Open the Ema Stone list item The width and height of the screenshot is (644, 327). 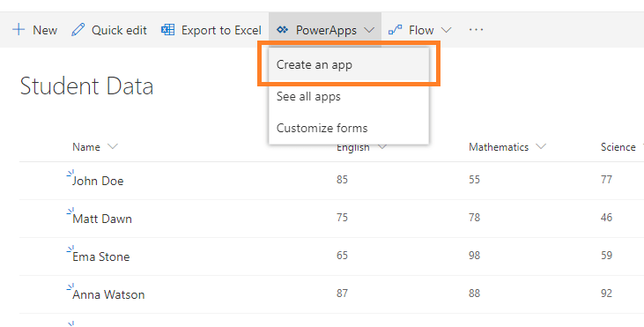click(101, 256)
